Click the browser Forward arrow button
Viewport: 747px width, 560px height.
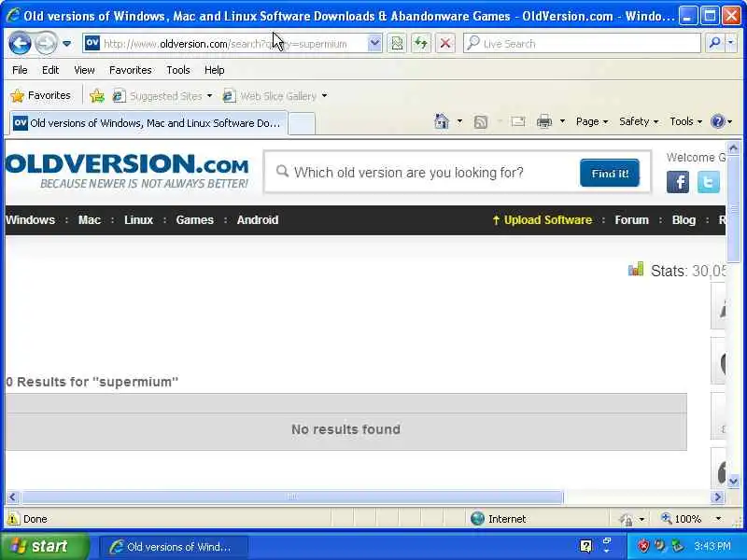point(46,44)
